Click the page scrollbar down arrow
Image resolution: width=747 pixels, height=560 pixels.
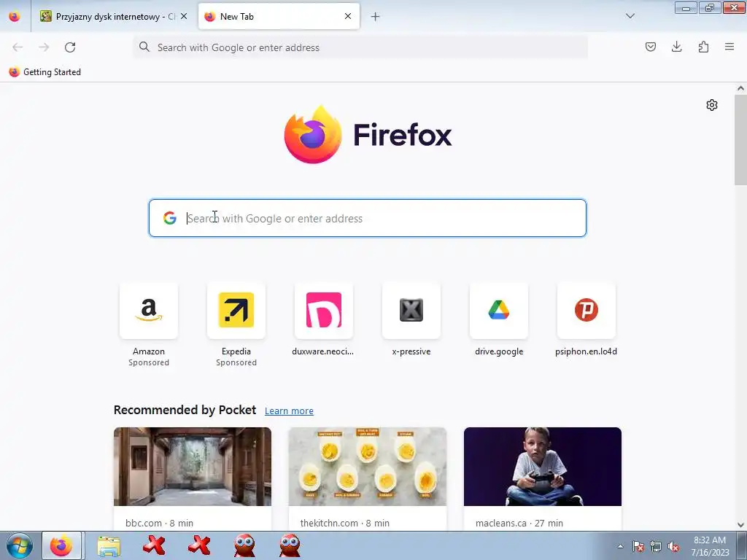[740, 525]
